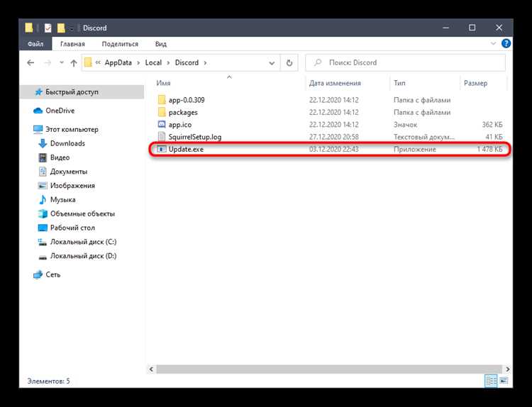Click the 27.12.2020 20:58 date cell
Image resolution: width=532 pixels, height=407 pixels.
(x=334, y=137)
